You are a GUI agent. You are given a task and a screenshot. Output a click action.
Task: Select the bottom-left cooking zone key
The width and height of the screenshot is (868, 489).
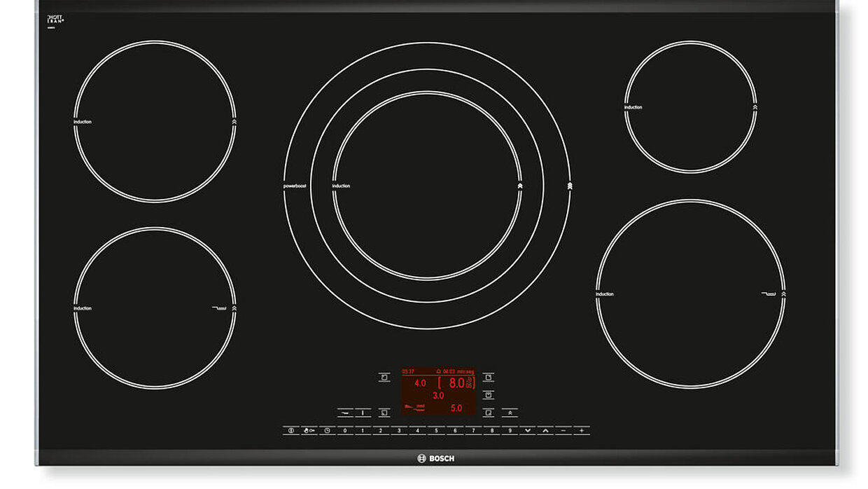click(384, 413)
